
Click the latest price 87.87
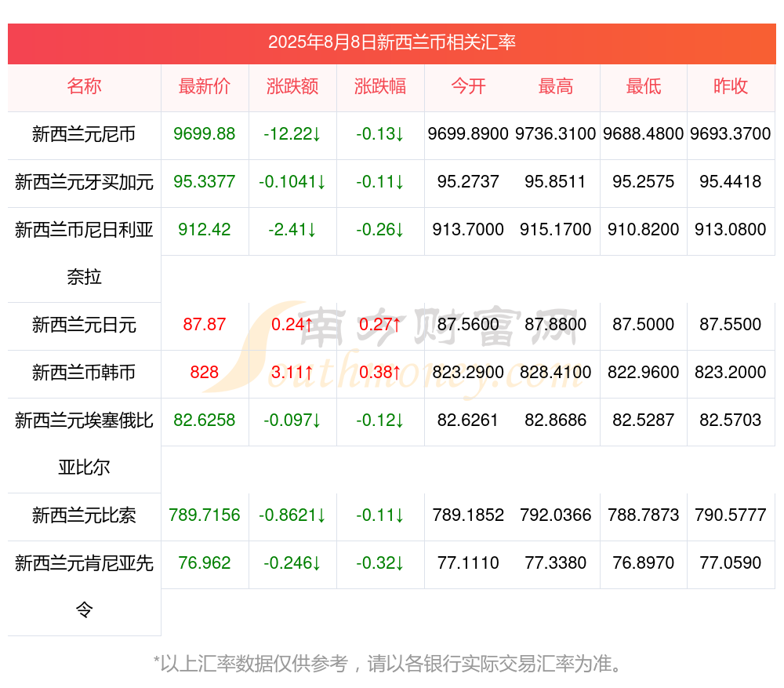pyautogui.click(x=204, y=324)
